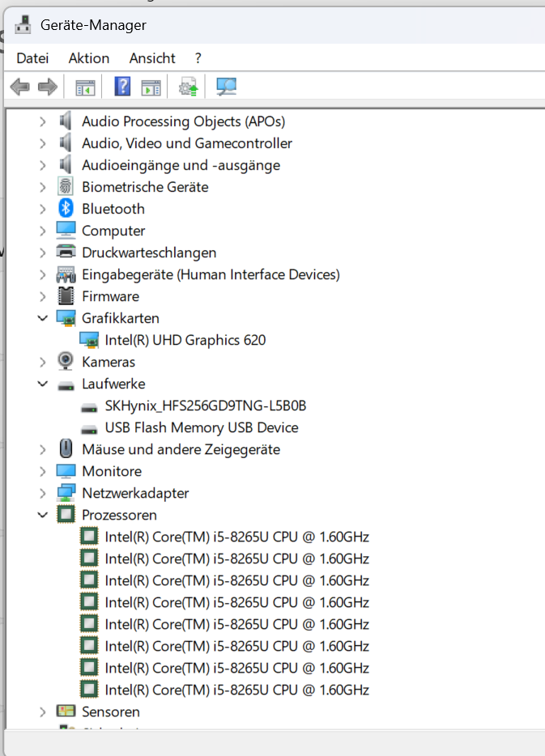This screenshot has height=756, width=545.
Task: Click the Update driver toolbar icon
Action: (188, 87)
